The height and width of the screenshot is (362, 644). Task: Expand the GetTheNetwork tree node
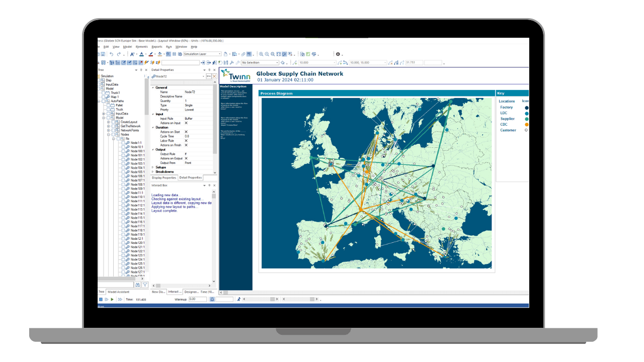click(x=108, y=126)
